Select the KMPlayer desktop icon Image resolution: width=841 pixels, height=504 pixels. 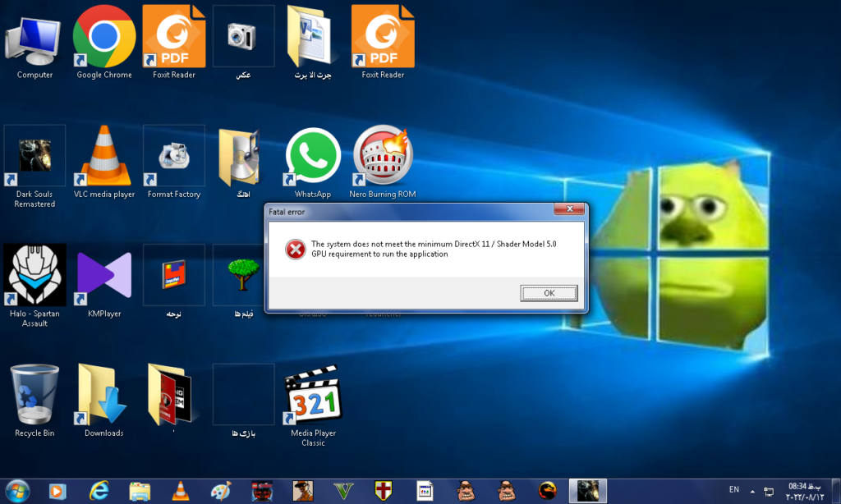(x=104, y=275)
